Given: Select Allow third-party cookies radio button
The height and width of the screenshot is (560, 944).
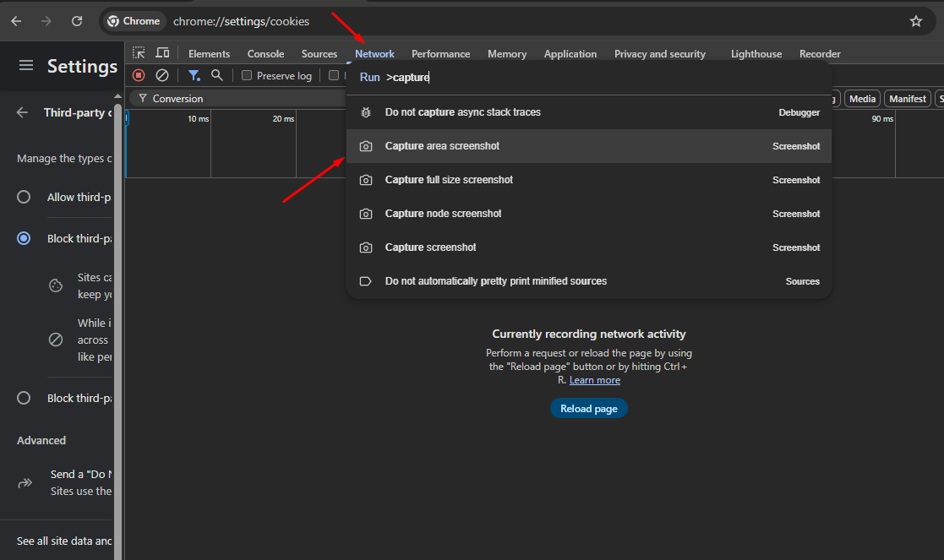Looking at the screenshot, I should pyautogui.click(x=24, y=197).
